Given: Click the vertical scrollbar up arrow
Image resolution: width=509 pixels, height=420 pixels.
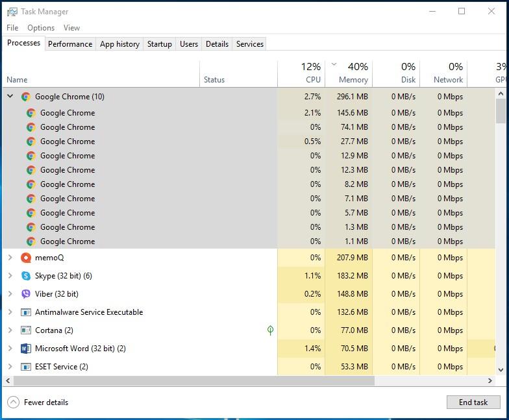Looking at the screenshot, I should tap(500, 93).
